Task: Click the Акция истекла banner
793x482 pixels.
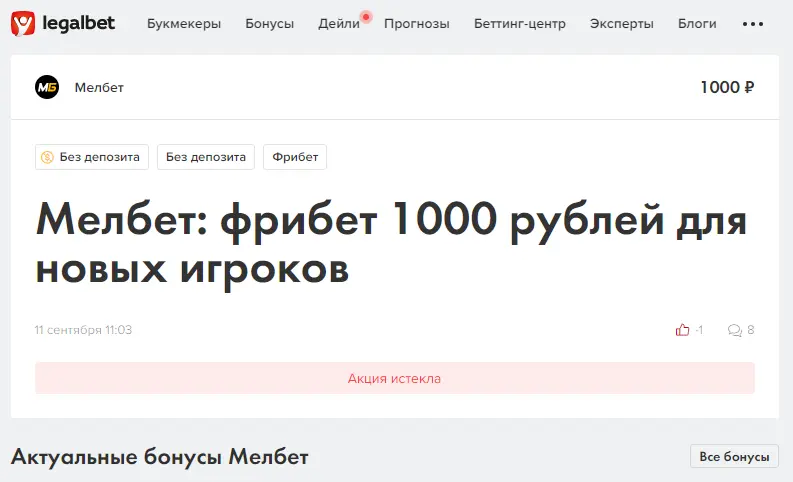Action: 394,378
